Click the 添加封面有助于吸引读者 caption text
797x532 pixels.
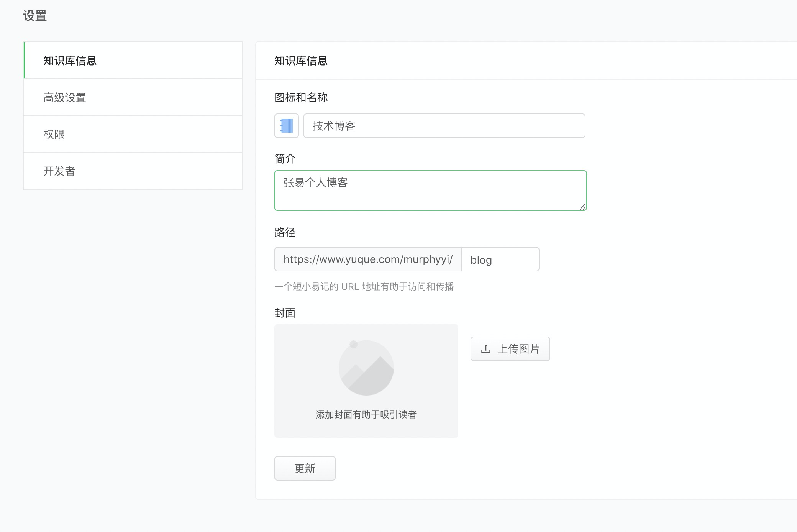pyautogui.click(x=366, y=414)
